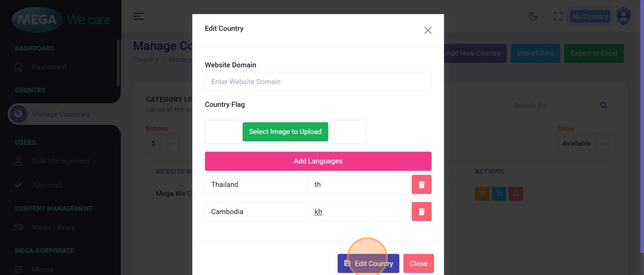This screenshot has width=644, height=275.
Task: Click the orange edit action icon
Action: (482, 193)
